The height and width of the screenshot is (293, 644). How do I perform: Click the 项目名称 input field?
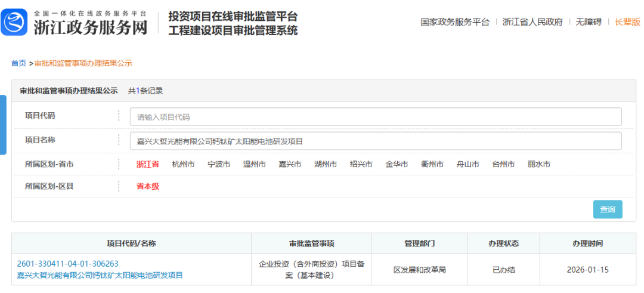pos(376,141)
